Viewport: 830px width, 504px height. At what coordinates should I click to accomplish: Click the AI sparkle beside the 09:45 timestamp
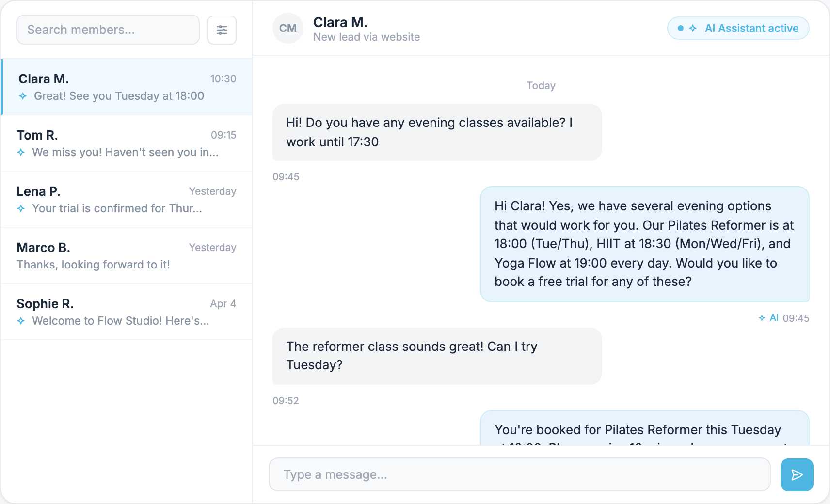[x=761, y=318]
